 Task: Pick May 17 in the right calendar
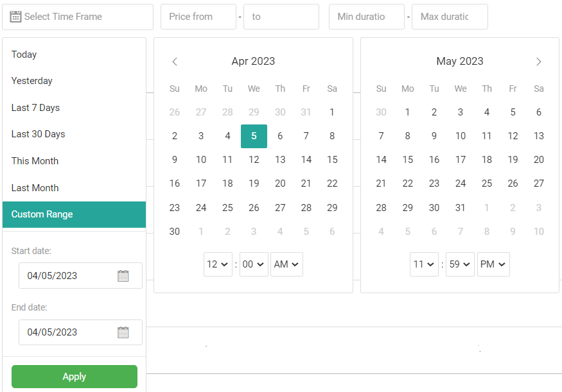(x=461, y=160)
